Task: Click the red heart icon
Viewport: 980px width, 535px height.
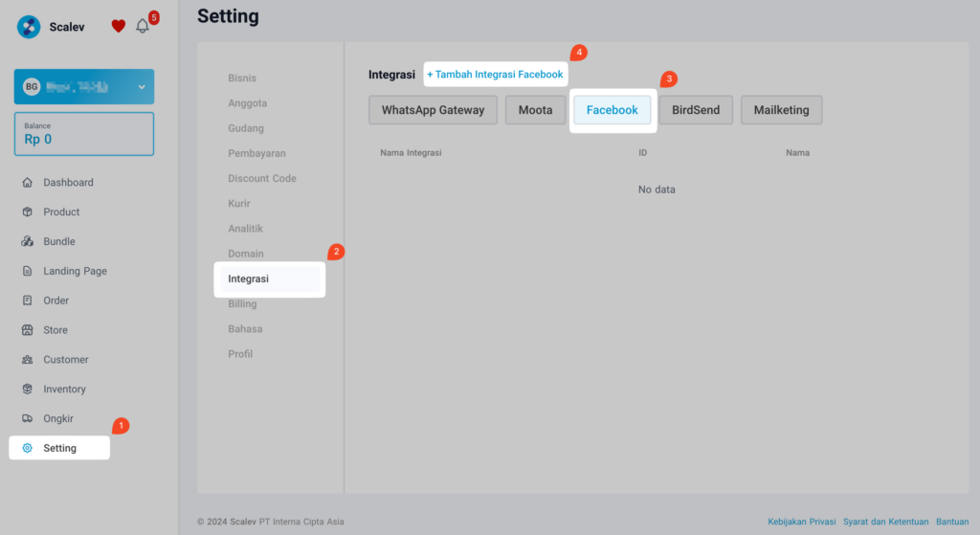Action: tap(118, 26)
